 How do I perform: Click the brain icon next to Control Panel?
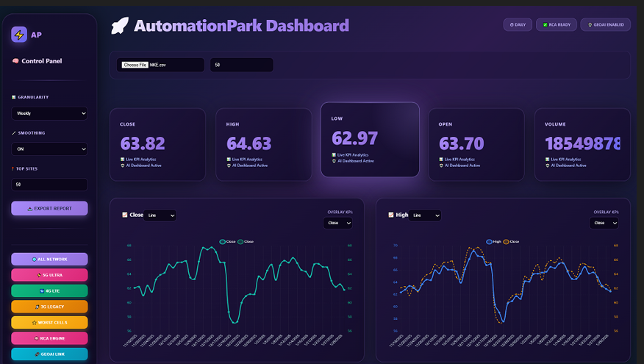(15, 61)
